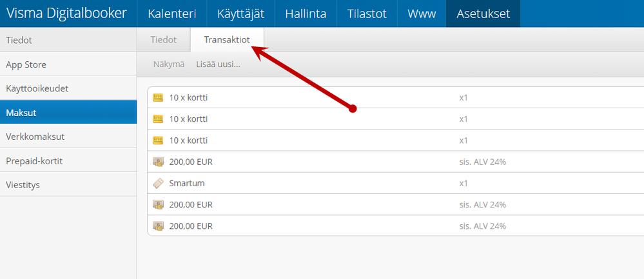Image resolution: width=644 pixels, height=279 pixels.
Task: Select the last 200,00 EUR transaction
Action: click(396, 226)
